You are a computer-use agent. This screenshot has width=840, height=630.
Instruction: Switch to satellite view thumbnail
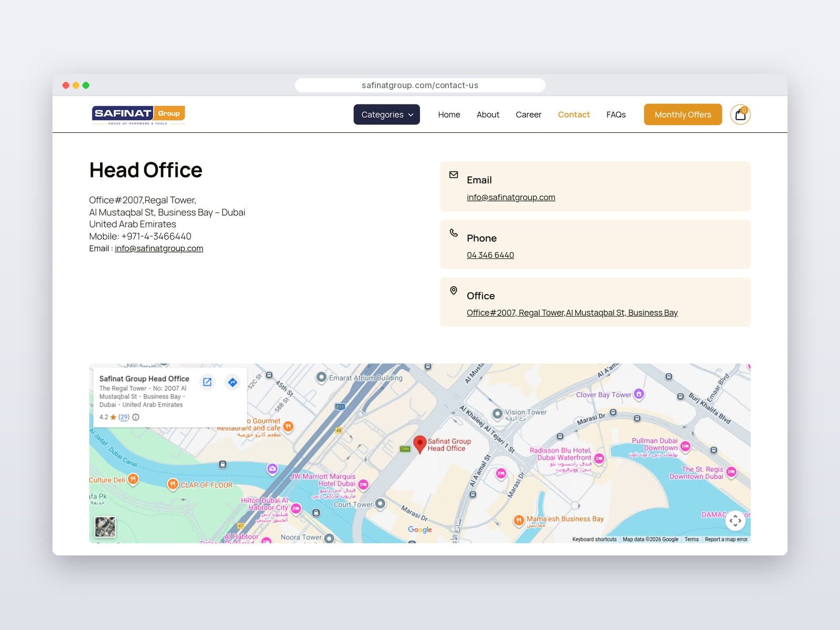point(105,527)
